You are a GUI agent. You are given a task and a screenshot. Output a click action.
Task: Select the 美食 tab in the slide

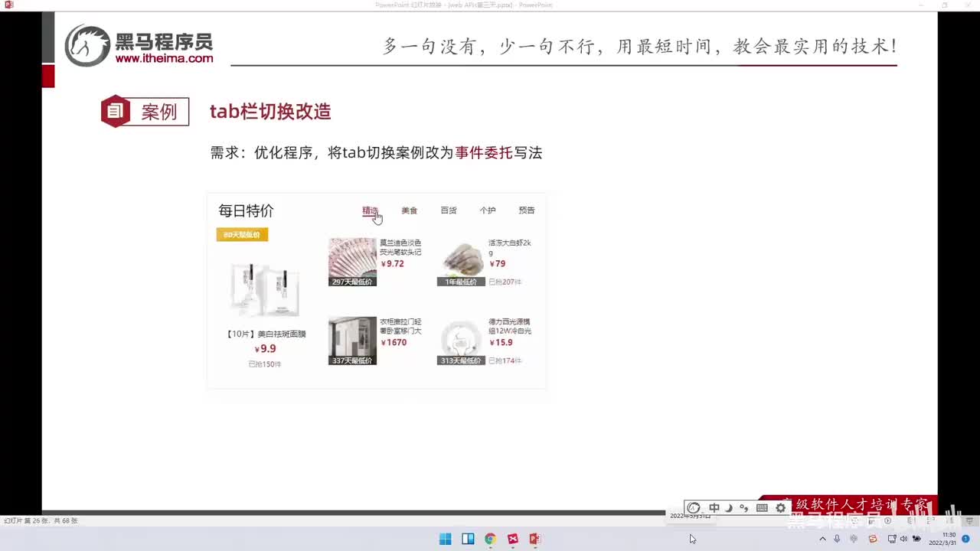click(410, 210)
